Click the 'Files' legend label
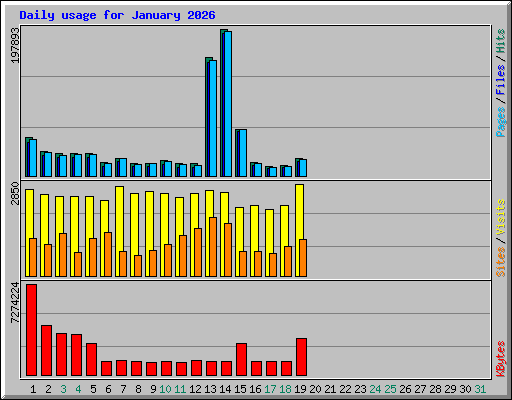This screenshot has height=400, width=512. pyautogui.click(x=501, y=79)
